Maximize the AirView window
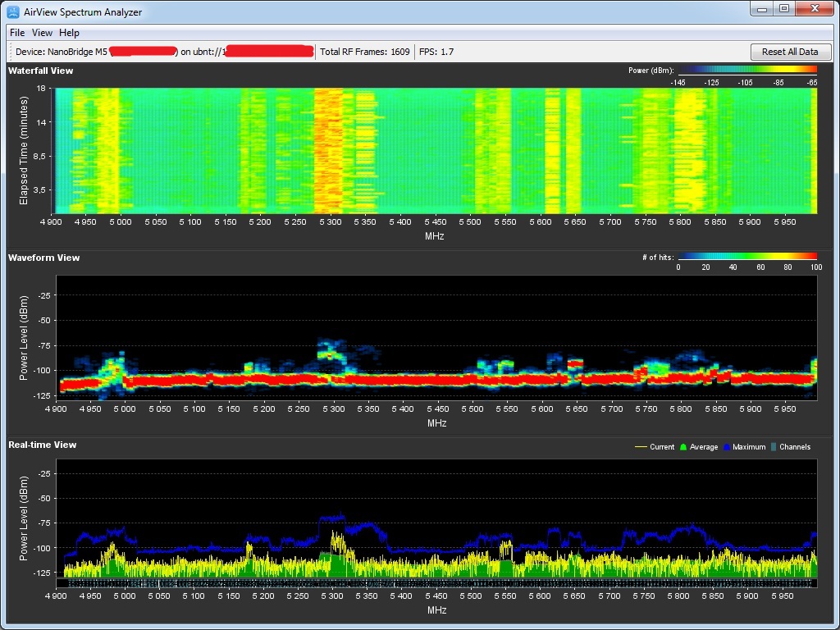The width and height of the screenshot is (840, 630). (x=783, y=9)
